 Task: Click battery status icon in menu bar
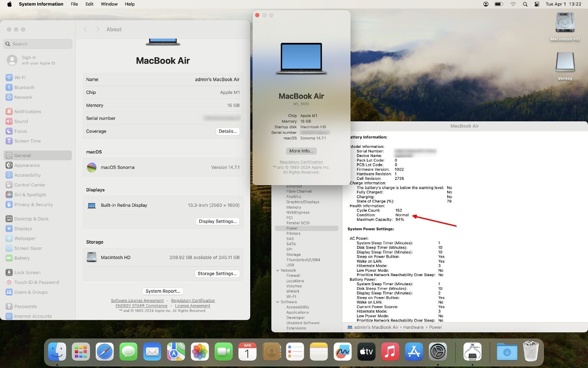499,4
